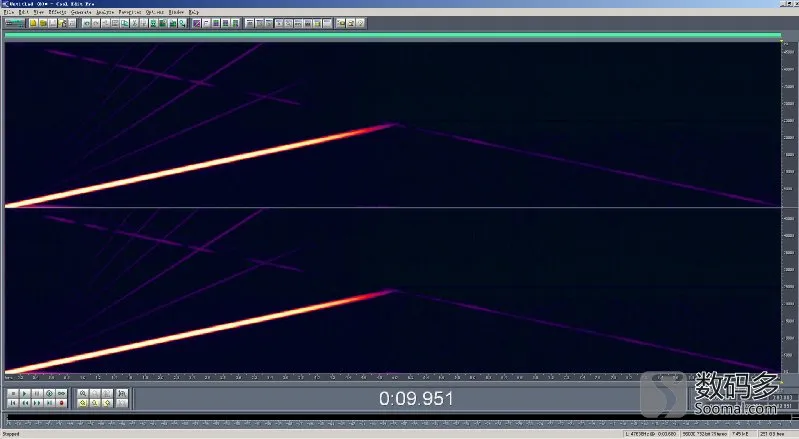Zoom to left edge of selection icon

coord(83,403)
